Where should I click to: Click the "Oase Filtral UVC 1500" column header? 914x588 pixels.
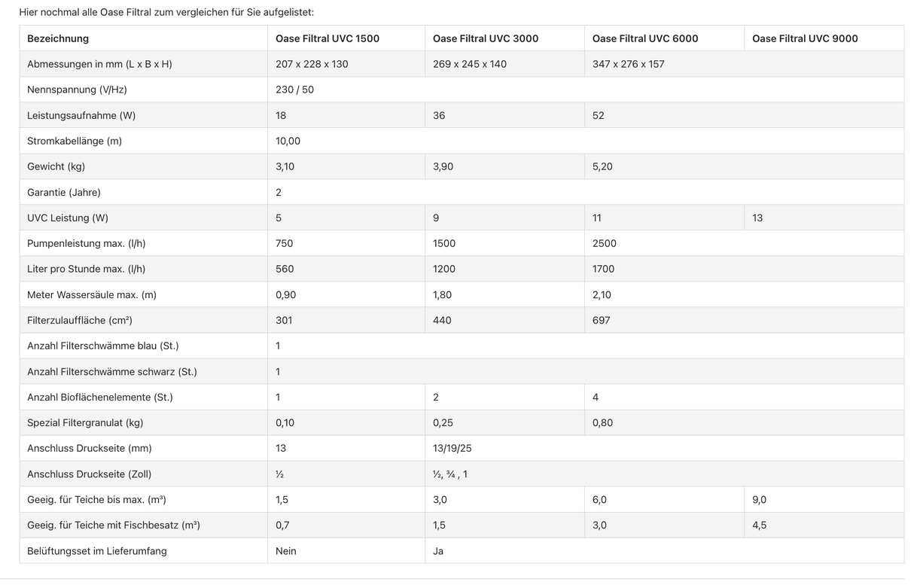[x=328, y=38]
